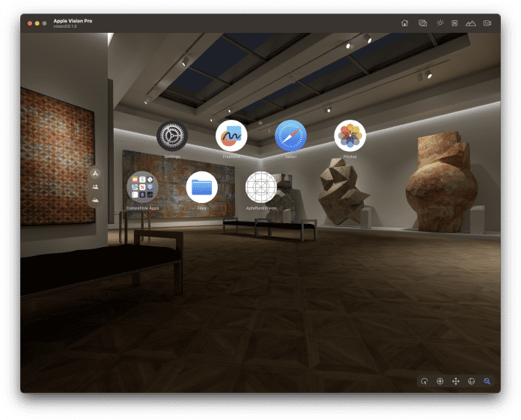Open the Settings app
This screenshot has height=420, width=521.
coord(172,136)
